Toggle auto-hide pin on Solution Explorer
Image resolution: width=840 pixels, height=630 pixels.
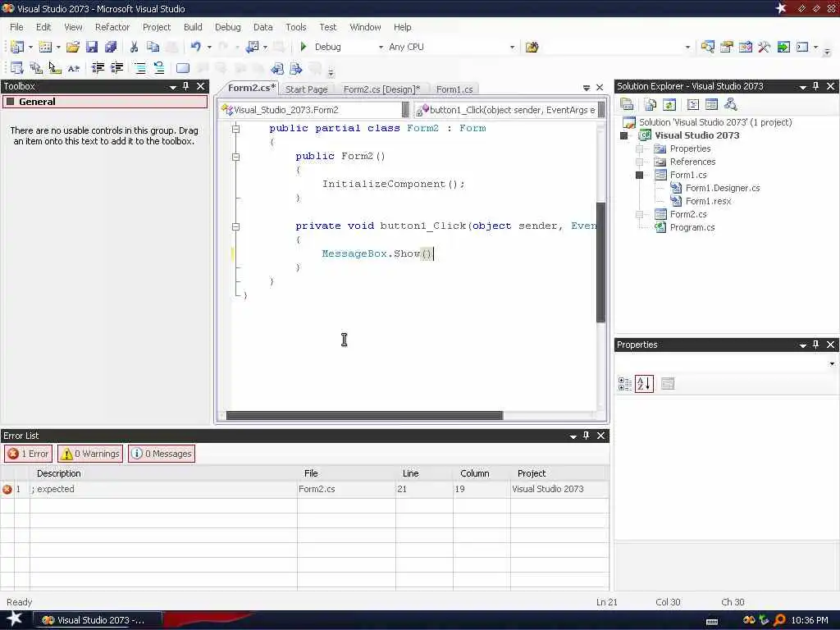click(816, 86)
